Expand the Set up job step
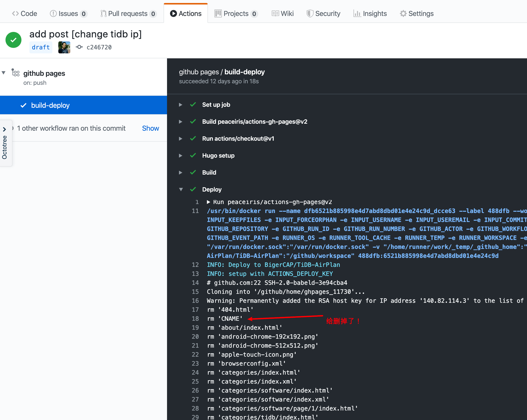Image resolution: width=527 pixels, height=420 pixels. pyautogui.click(x=180, y=105)
